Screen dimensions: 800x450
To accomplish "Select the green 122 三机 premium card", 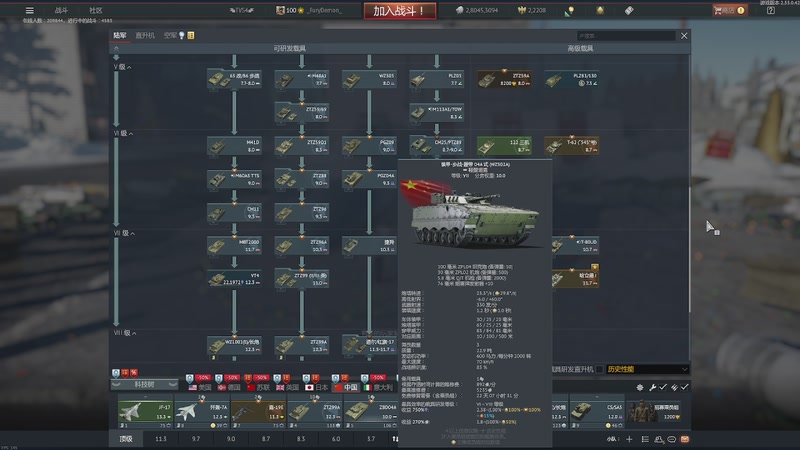I will click(x=504, y=145).
